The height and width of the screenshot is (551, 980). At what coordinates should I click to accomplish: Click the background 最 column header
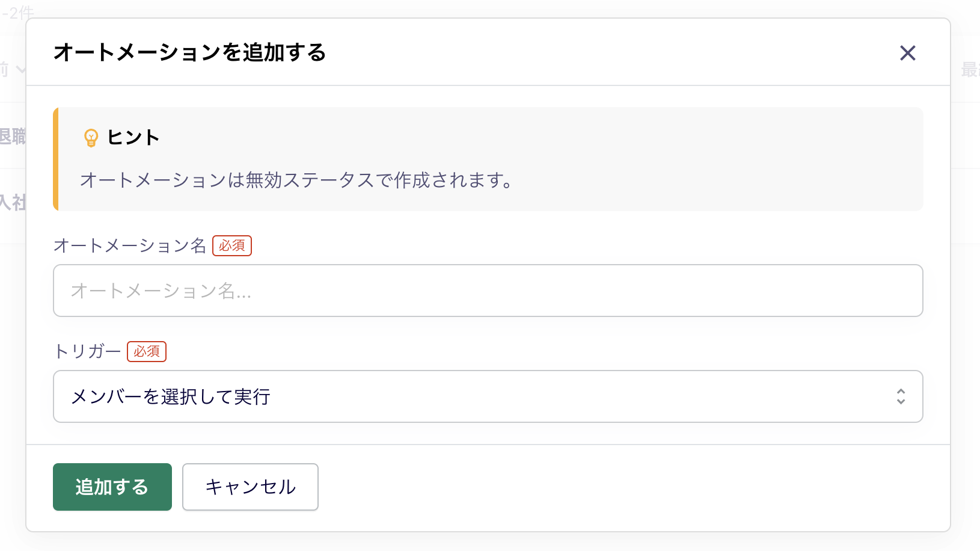pyautogui.click(x=969, y=70)
